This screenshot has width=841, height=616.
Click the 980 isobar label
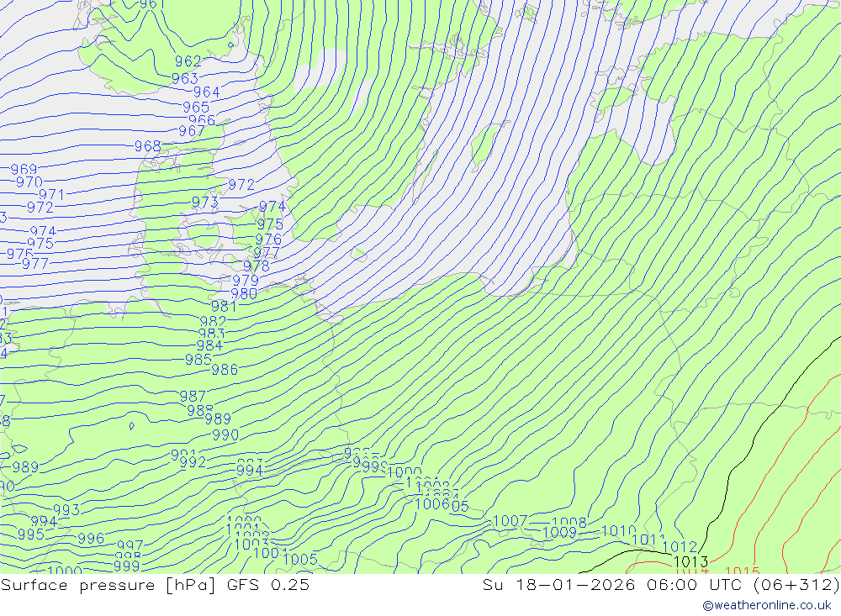pos(244,294)
